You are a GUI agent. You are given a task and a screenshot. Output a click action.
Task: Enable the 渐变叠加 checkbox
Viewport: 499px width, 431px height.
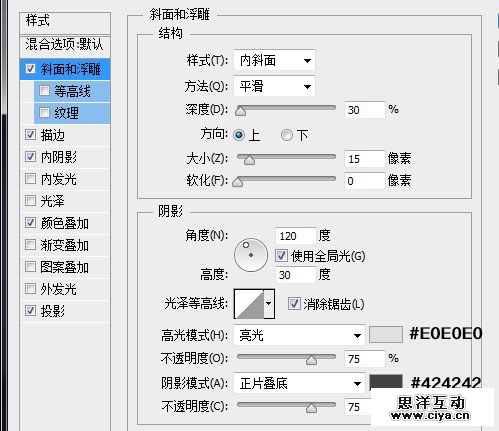(30, 245)
